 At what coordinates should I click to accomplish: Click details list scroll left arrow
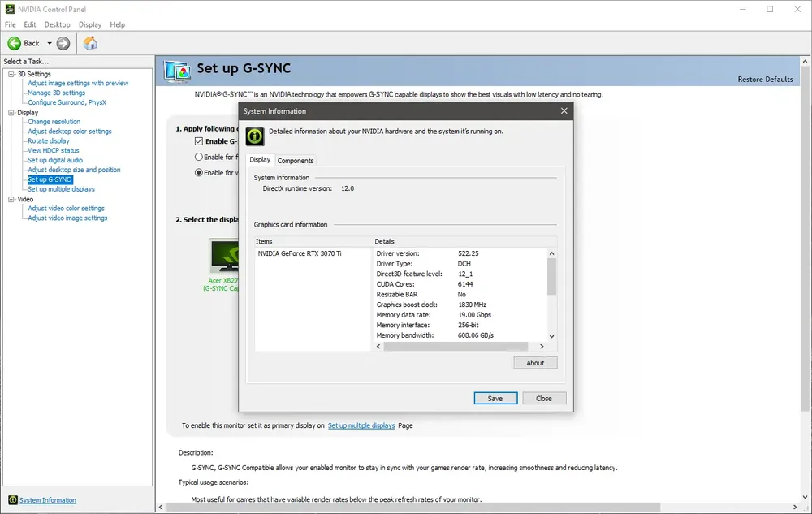pos(378,346)
